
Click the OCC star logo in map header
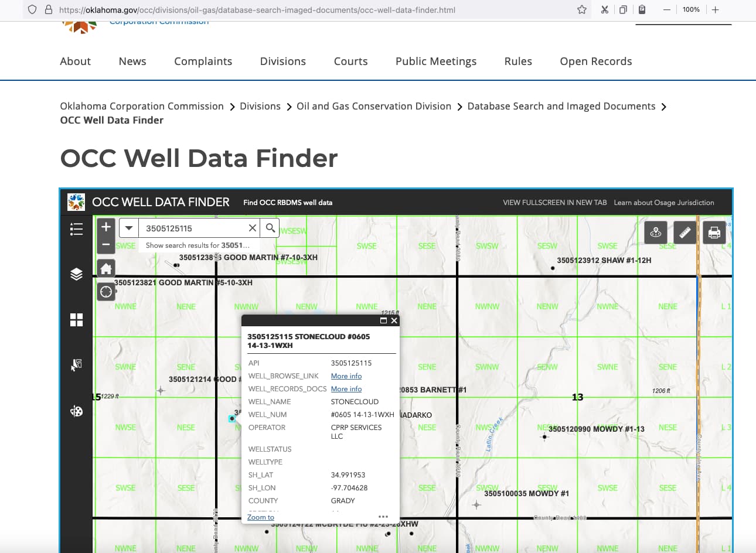click(76, 202)
